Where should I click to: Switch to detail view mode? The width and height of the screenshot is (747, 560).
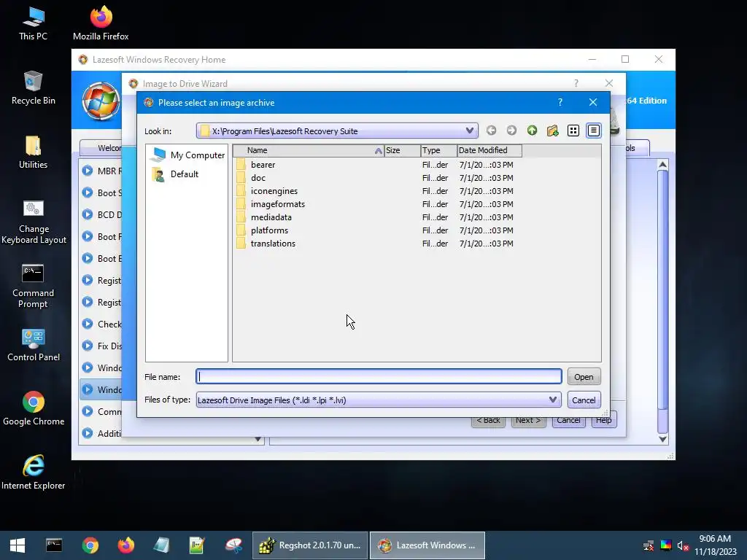tap(594, 131)
